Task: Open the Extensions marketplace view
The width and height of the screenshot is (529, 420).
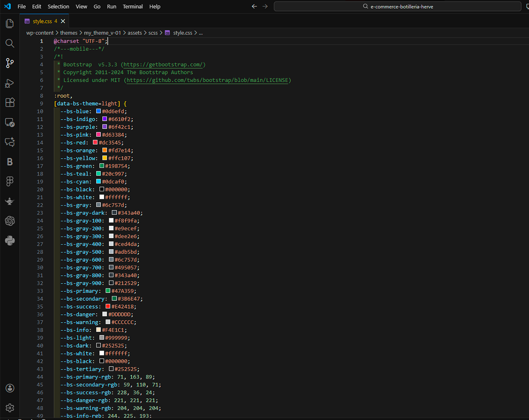Action: click(x=10, y=103)
